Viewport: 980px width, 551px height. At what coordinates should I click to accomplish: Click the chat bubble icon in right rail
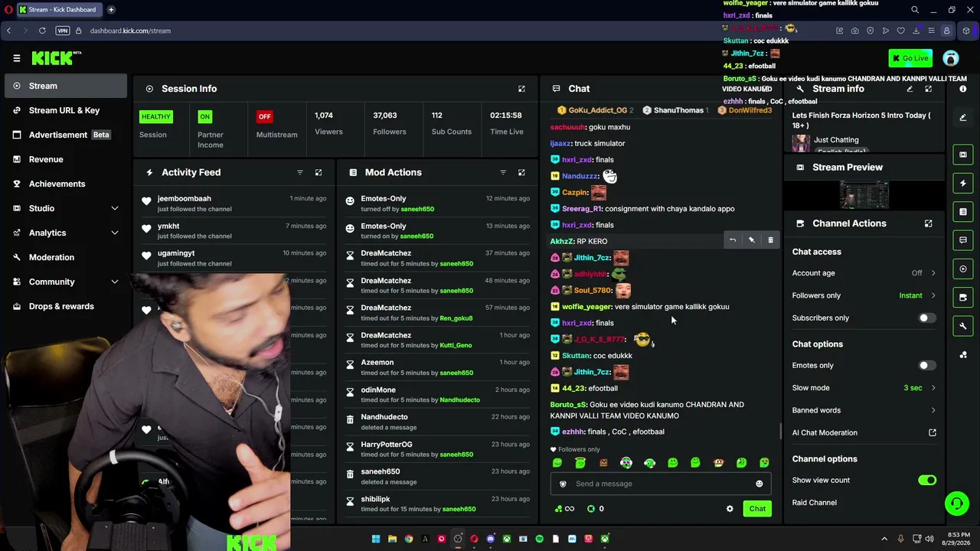(x=963, y=240)
